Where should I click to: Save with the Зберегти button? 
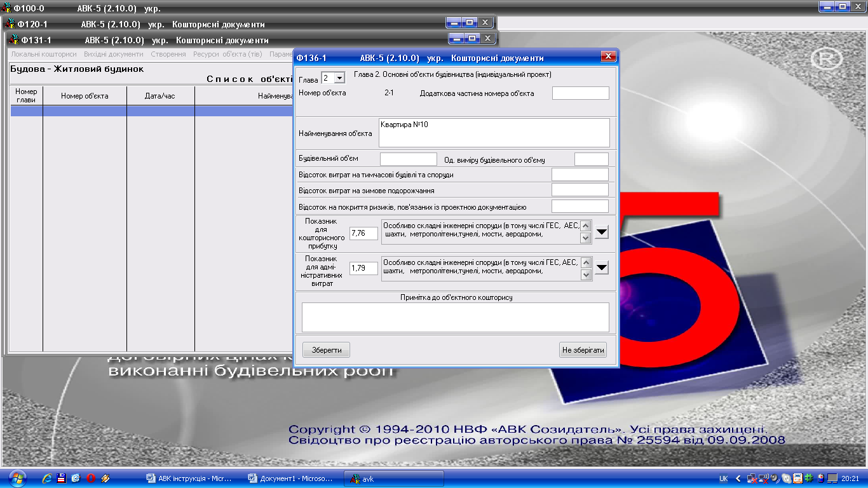tap(327, 350)
